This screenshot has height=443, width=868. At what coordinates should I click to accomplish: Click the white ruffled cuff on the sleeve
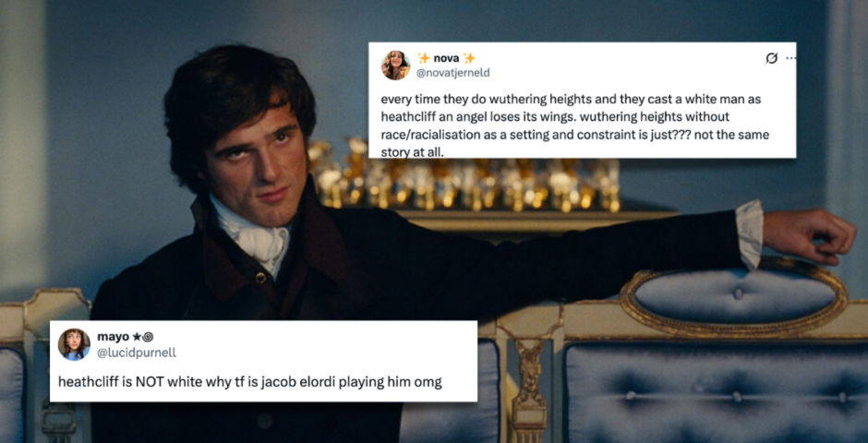pyautogui.click(x=749, y=234)
